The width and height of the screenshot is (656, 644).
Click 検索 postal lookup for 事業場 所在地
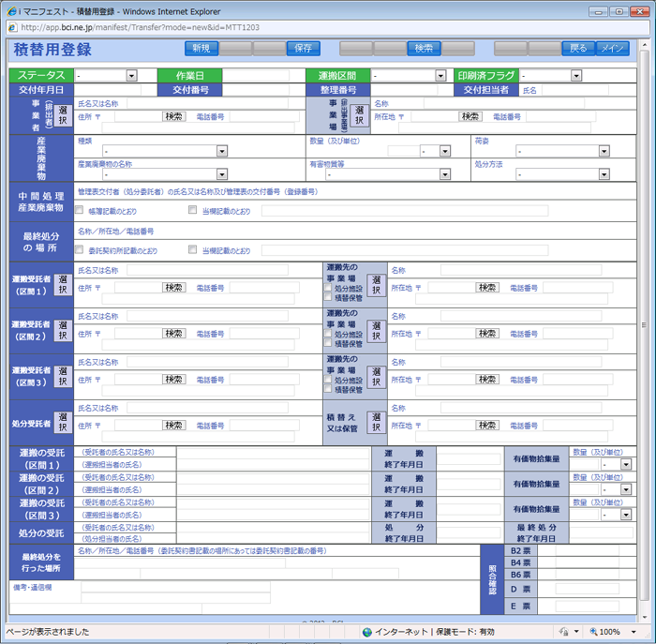coord(470,117)
